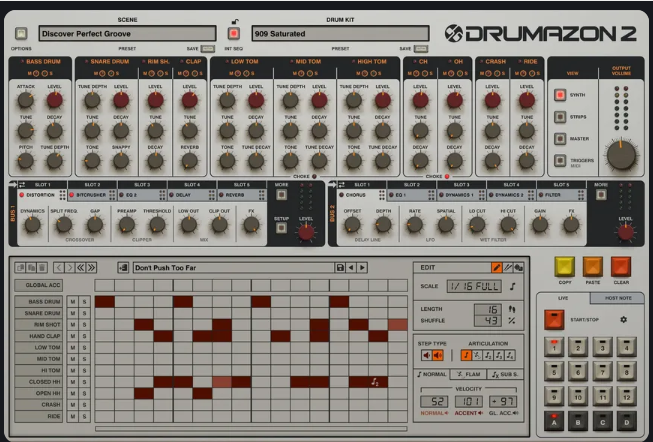Toggle the Distortion effect on Bus 1
653x442 pixels.
pyautogui.click(x=22, y=195)
